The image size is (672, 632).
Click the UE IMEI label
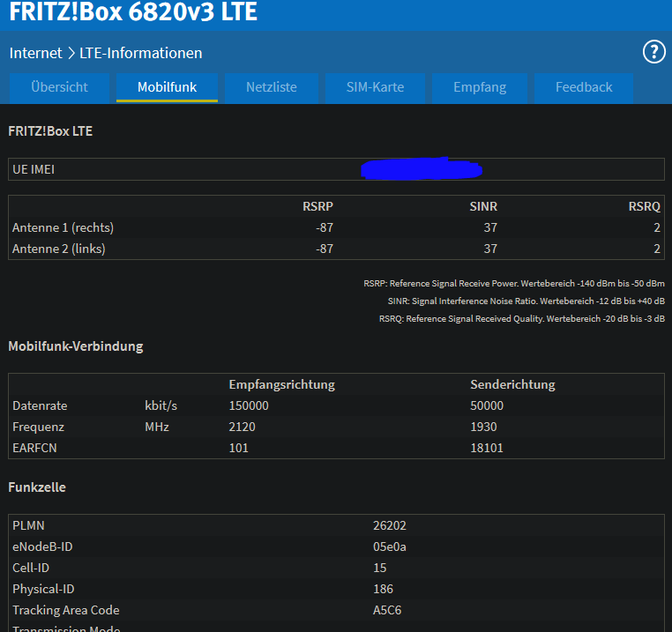pyautogui.click(x=34, y=169)
